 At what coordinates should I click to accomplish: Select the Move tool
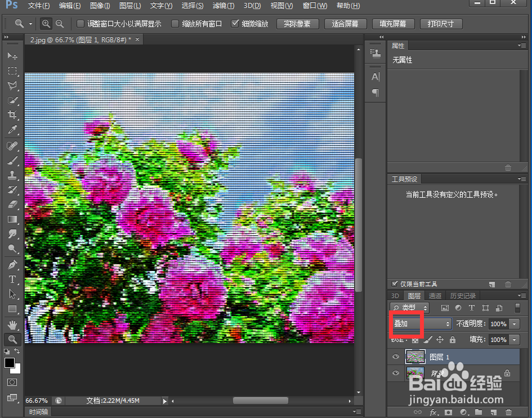[x=12, y=55]
